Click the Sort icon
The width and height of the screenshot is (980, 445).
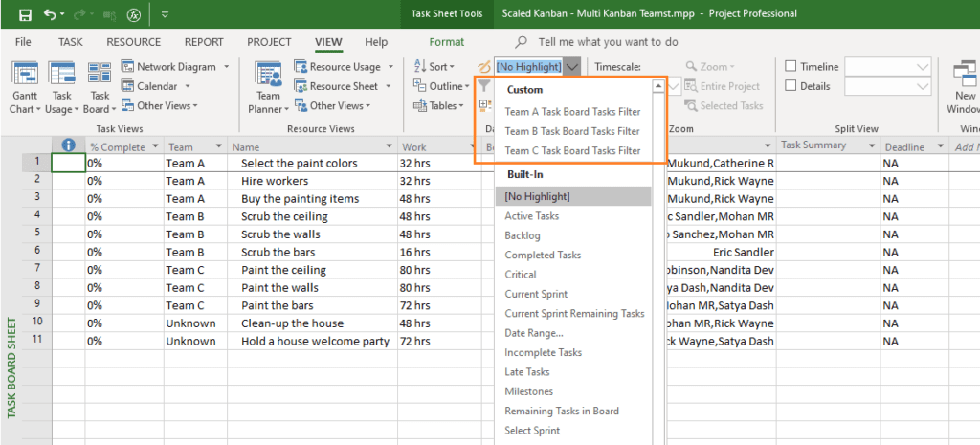coord(420,66)
